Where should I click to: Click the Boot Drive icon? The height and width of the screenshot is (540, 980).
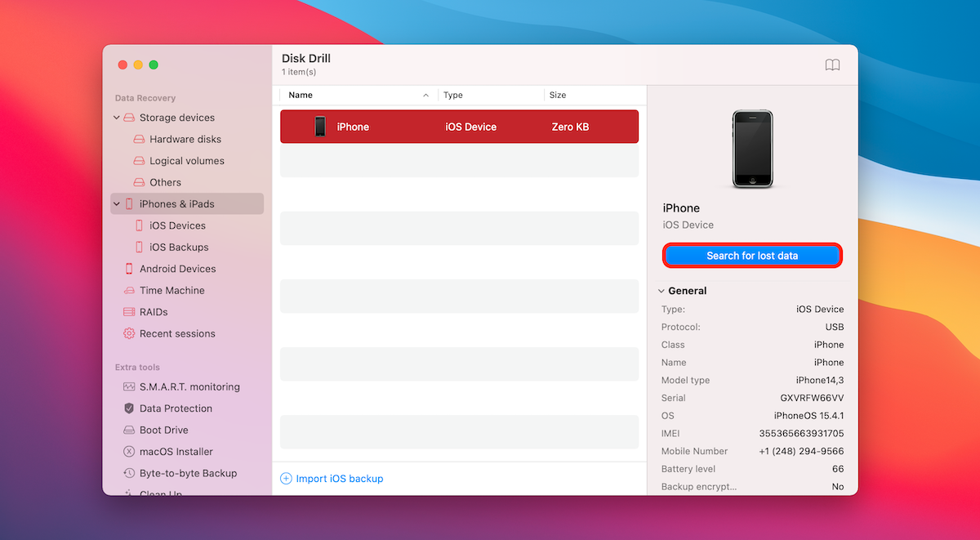click(x=129, y=430)
